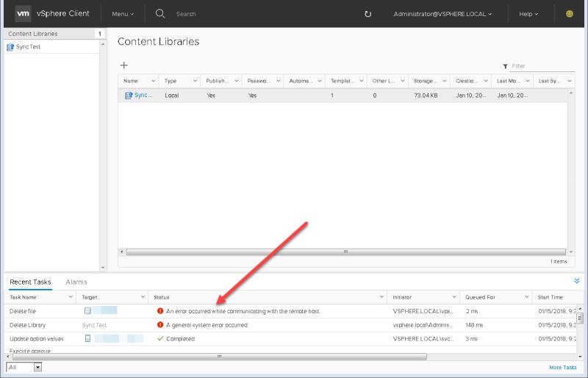Viewport: 588px width, 378px height.
Task: Open the Status column dropdown arrow in tasks
Action: click(x=381, y=297)
